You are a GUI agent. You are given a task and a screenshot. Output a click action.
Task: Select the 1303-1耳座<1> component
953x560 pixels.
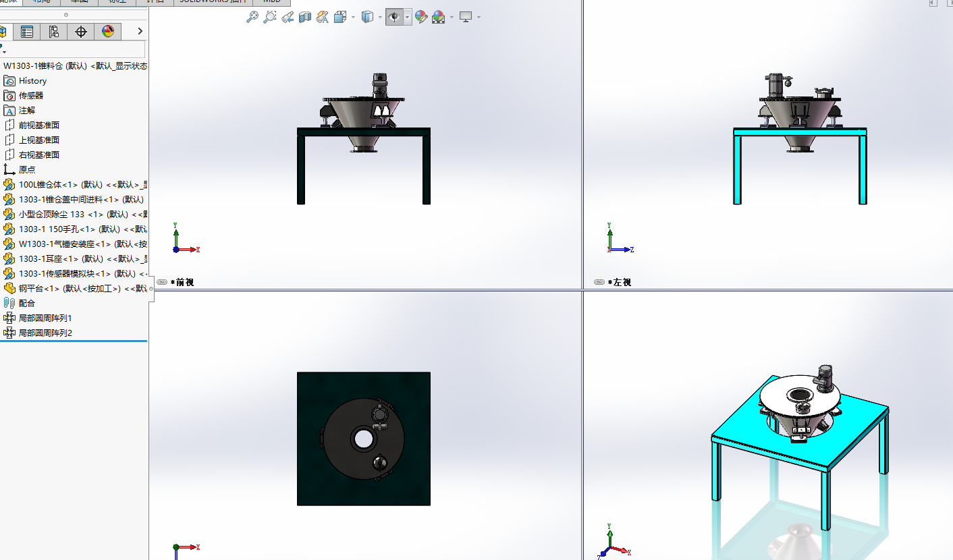point(76,259)
